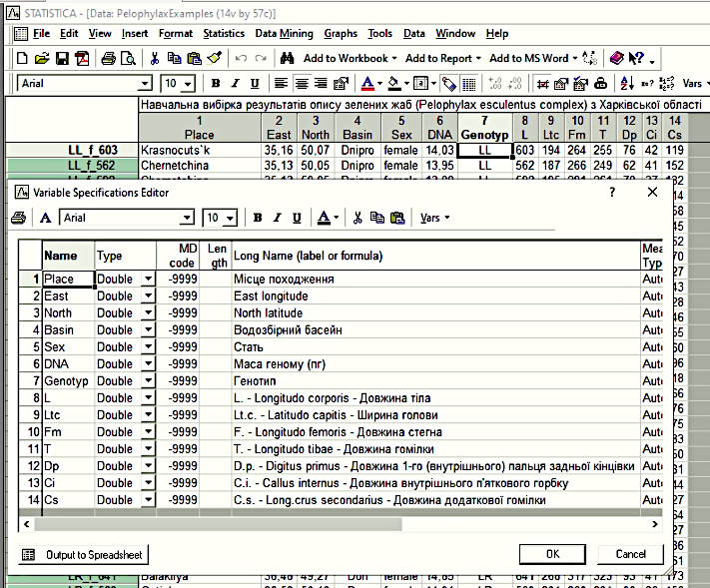Open the Graphs menu
The height and width of the screenshot is (588, 710).
click(x=341, y=33)
